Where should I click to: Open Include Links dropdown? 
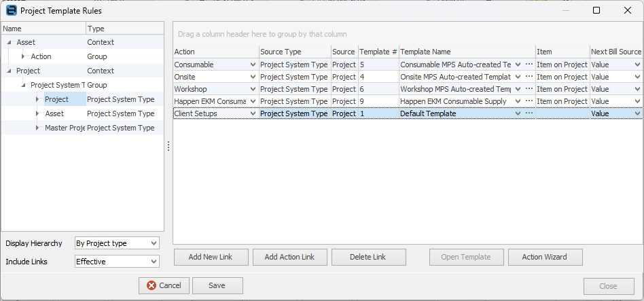154,261
